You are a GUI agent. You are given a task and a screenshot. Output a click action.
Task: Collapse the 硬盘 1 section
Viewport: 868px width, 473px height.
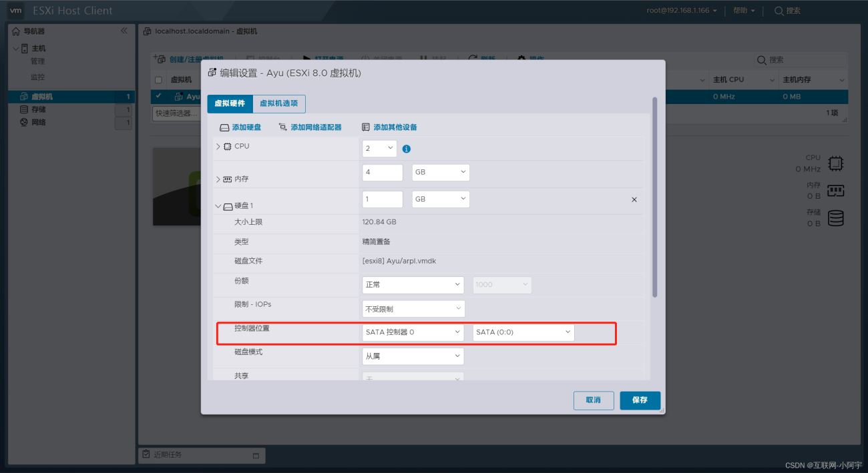click(x=218, y=206)
